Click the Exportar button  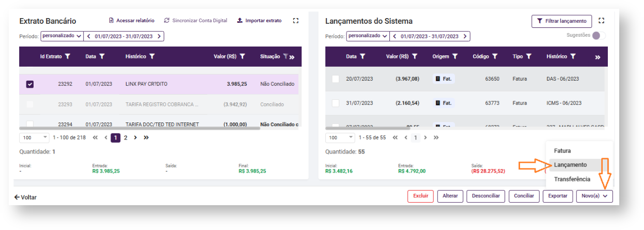pyautogui.click(x=558, y=196)
